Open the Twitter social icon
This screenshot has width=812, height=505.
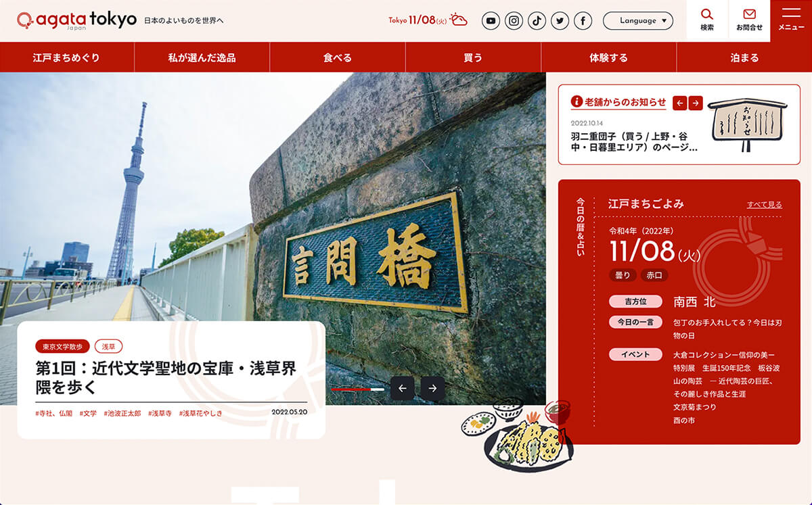560,21
